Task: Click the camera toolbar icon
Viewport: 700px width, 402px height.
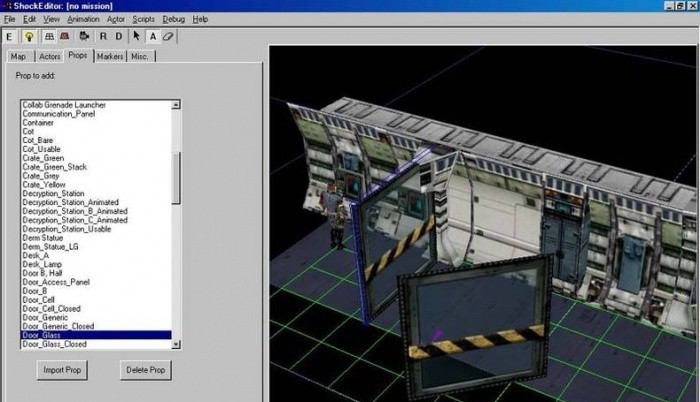Action: click(84, 36)
